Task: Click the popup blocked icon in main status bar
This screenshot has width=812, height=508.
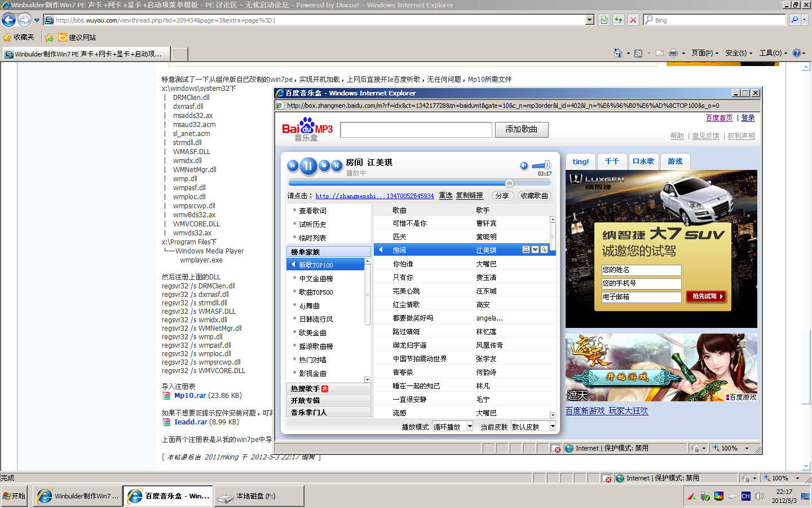Action: [607, 478]
